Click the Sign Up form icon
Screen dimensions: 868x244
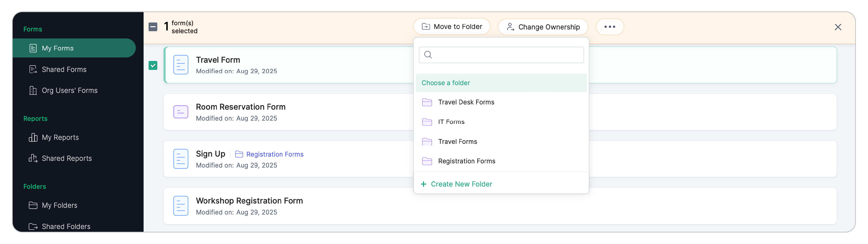[181, 159]
